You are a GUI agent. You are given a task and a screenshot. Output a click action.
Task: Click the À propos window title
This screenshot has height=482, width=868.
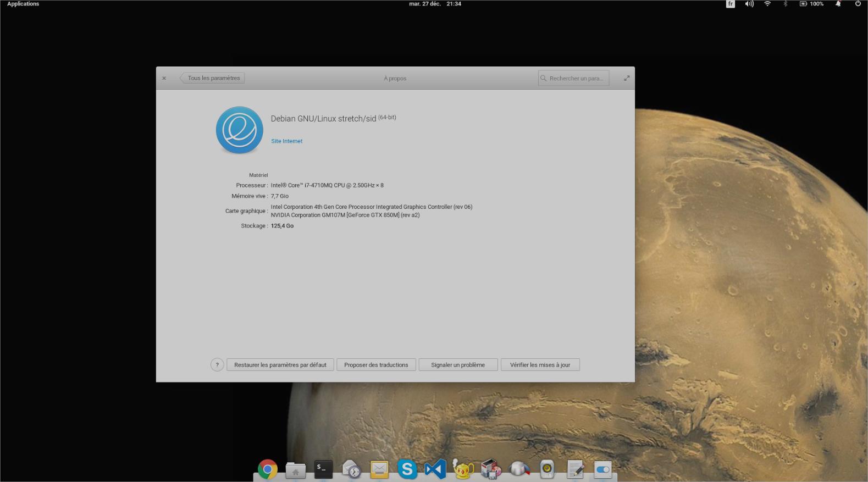(395, 79)
